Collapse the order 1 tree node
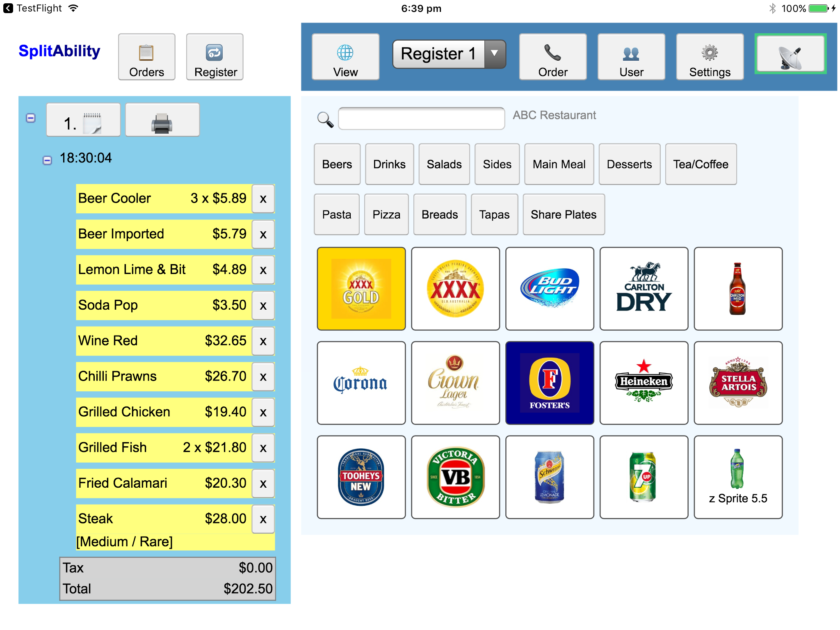Viewport: 840px width, 630px height. point(31,118)
